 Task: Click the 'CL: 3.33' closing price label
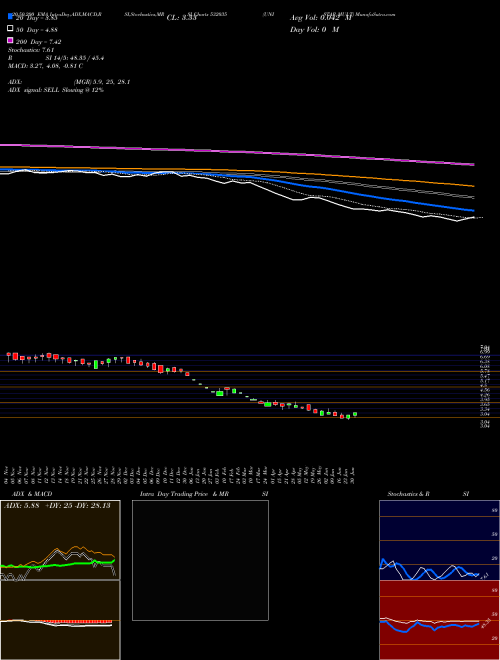(181, 18)
